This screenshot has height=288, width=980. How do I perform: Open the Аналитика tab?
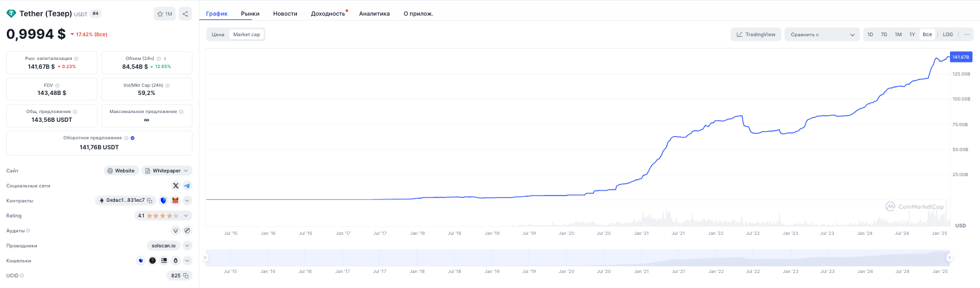pyautogui.click(x=374, y=13)
